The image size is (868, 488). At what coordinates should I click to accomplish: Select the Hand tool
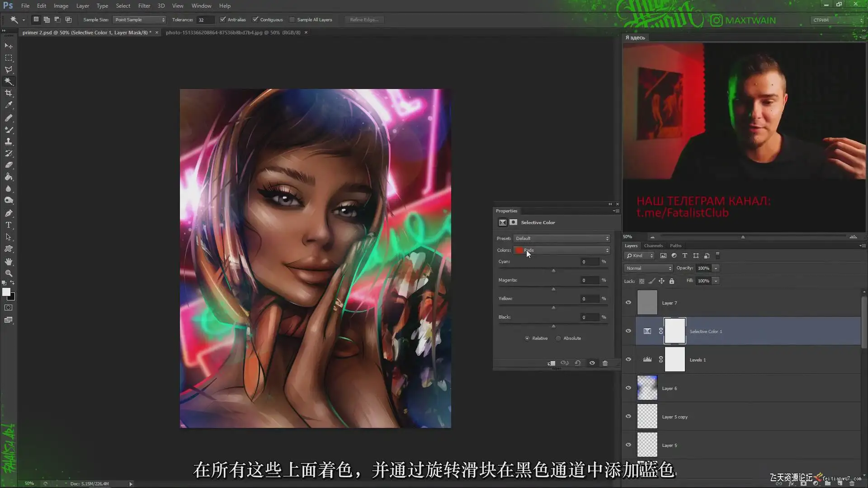tap(9, 262)
